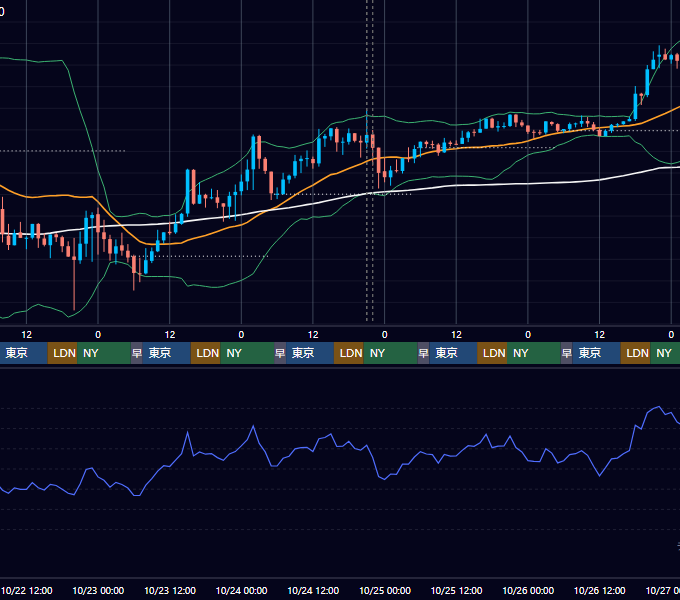
Task: Select the 早 early session block on 10/23
Action: [137, 353]
